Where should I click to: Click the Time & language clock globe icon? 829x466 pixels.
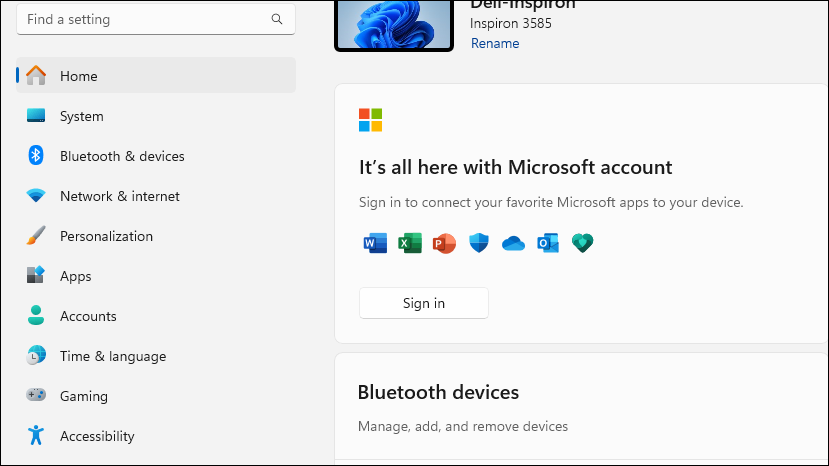click(36, 355)
